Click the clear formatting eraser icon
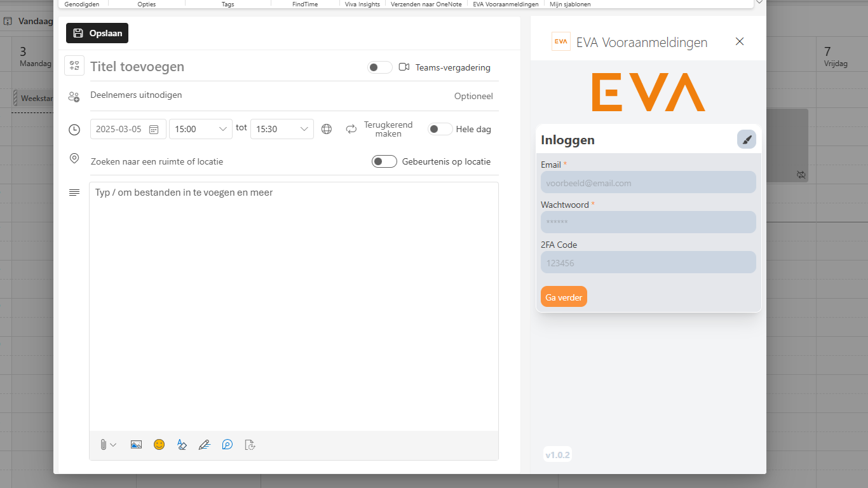The width and height of the screenshot is (868, 488). point(182,445)
